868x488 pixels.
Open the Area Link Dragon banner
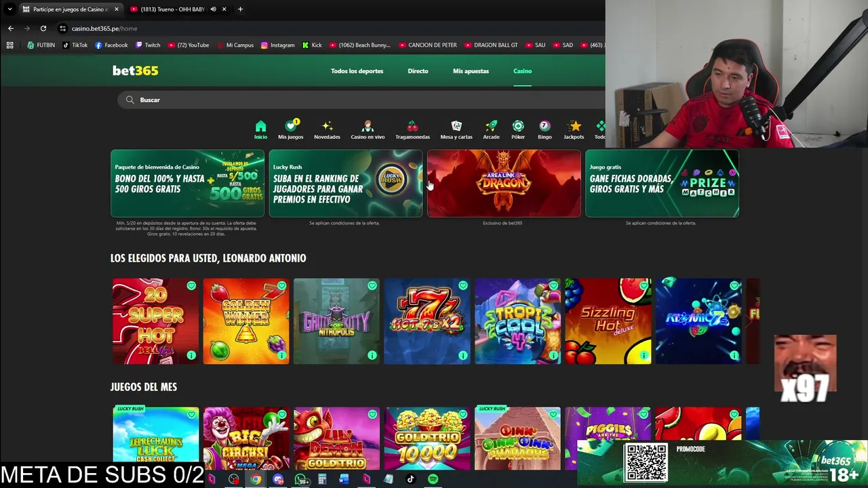coord(504,183)
